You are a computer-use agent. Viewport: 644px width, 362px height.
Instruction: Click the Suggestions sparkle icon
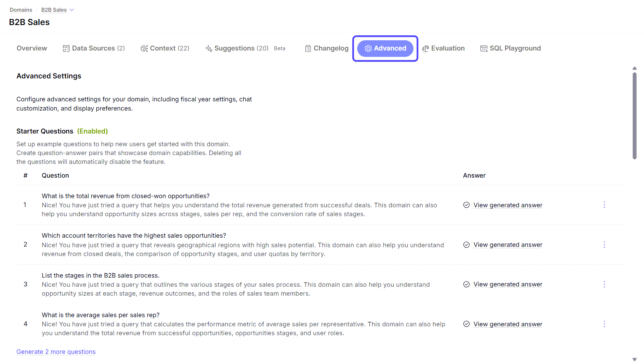(208, 48)
